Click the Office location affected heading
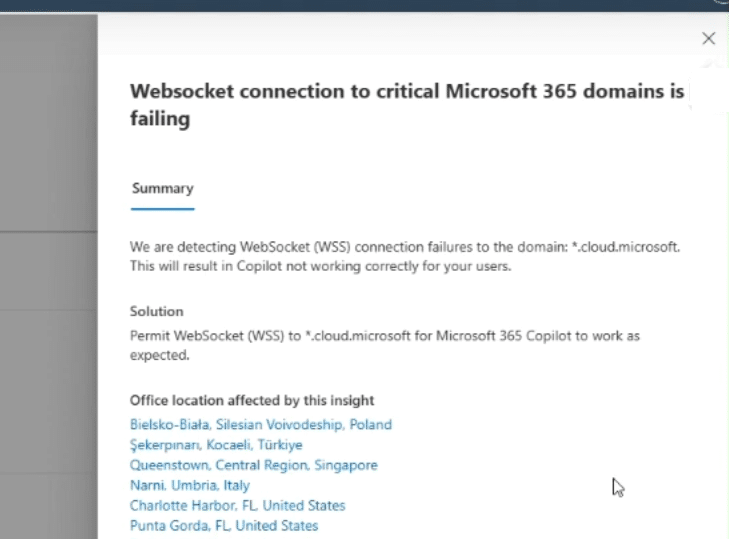This screenshot has height=539, width=729. (252, 400)
